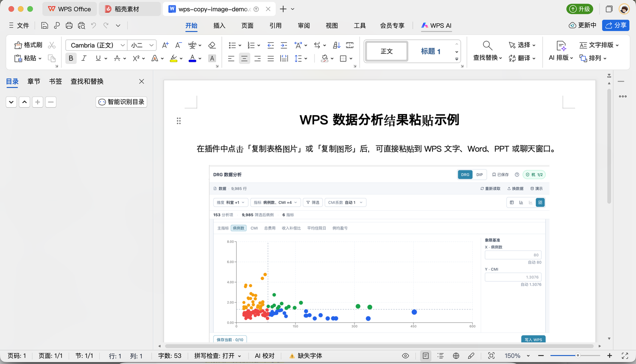This screenshot has width=636, height=364.
Task: Click the Save document icon
Action: coord(45,25)
